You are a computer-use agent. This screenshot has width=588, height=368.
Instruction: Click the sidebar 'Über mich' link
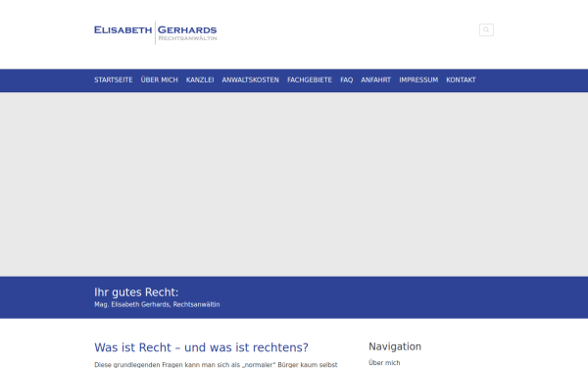click(384, 363)
